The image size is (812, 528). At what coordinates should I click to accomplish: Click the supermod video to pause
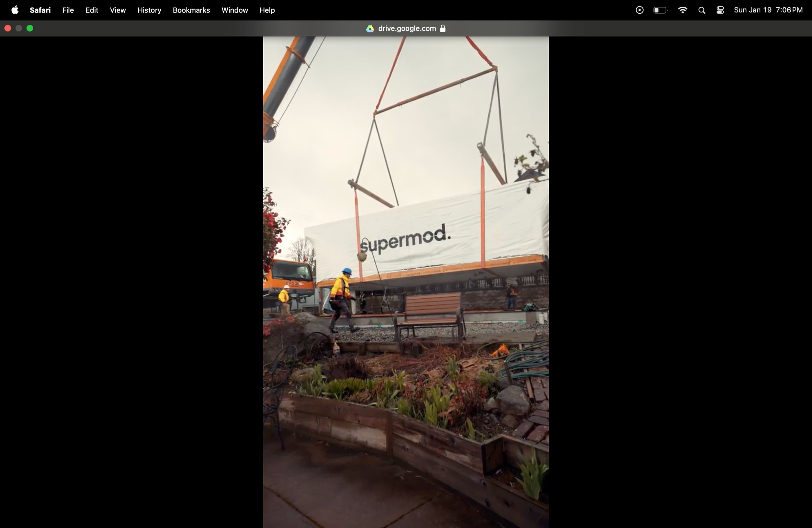(x=406, y=282)
